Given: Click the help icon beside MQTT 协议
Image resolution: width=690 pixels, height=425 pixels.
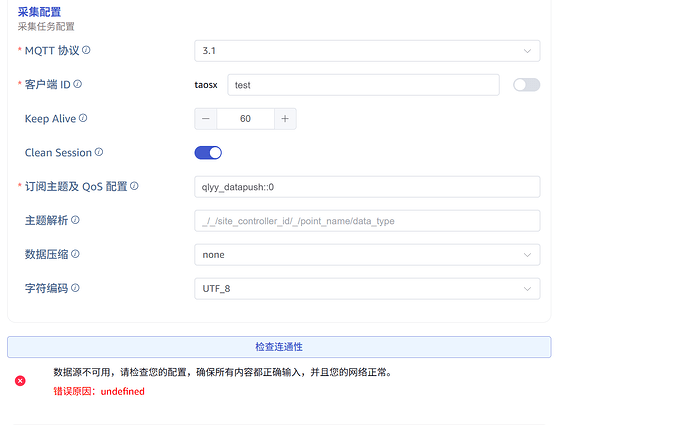Looking at the screenshot, I should tap(86, 50).
